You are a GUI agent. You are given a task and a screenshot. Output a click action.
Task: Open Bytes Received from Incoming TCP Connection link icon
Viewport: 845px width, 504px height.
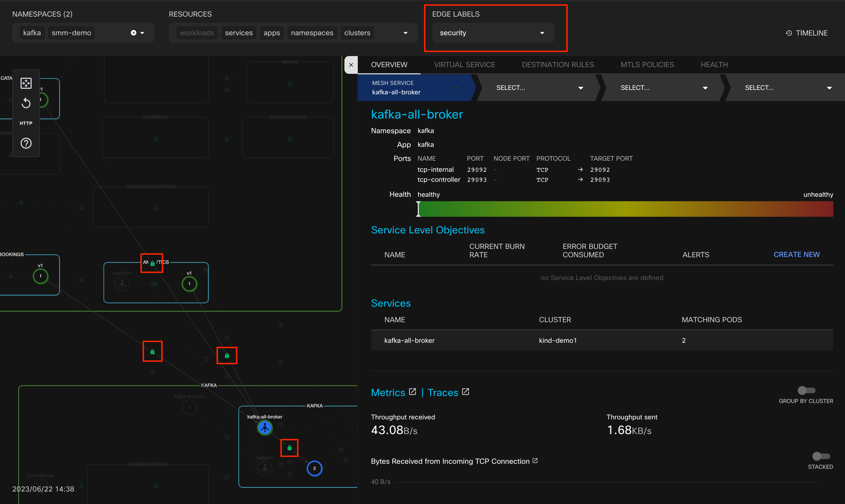click(x=535, y=460)
